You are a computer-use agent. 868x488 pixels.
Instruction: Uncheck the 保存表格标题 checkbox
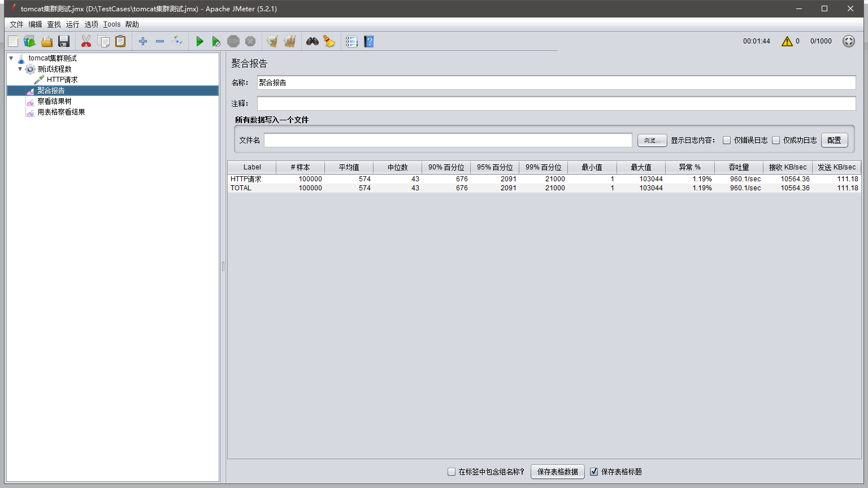coord(594,472)
